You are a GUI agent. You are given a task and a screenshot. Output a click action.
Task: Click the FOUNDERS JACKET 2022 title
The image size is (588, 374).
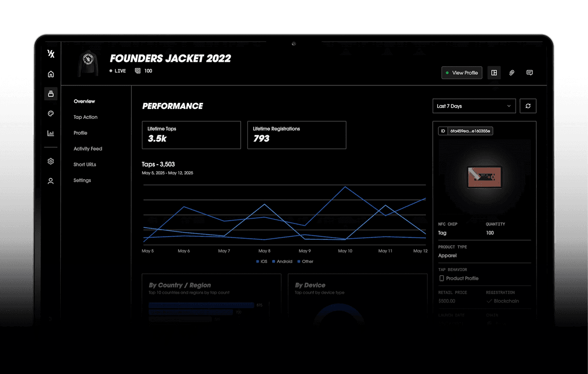tap(170, 59)
